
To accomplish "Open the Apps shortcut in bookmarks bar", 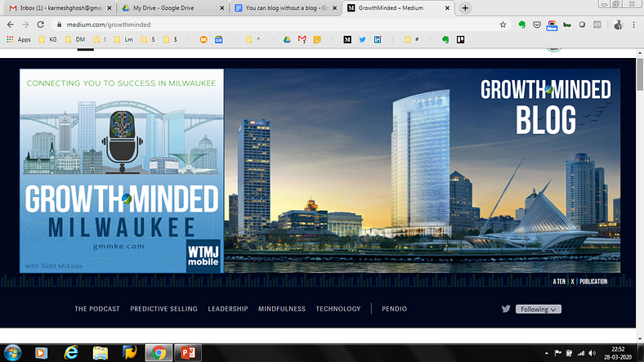I will [x=19, y=39].
